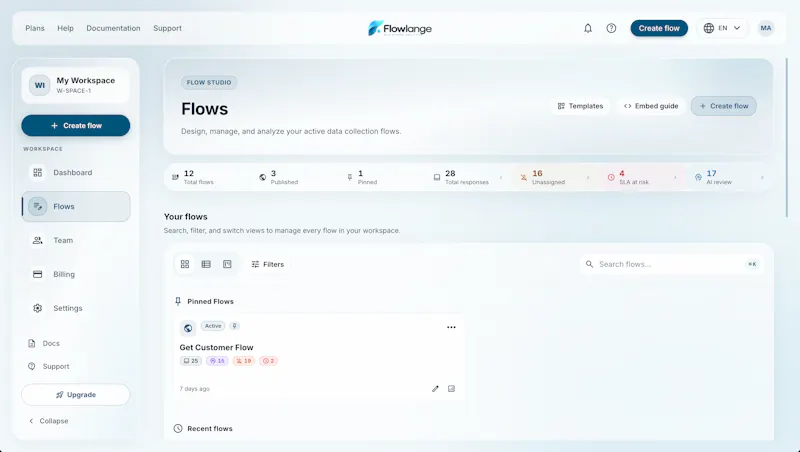Switch to board view

(x=227, y=264)
